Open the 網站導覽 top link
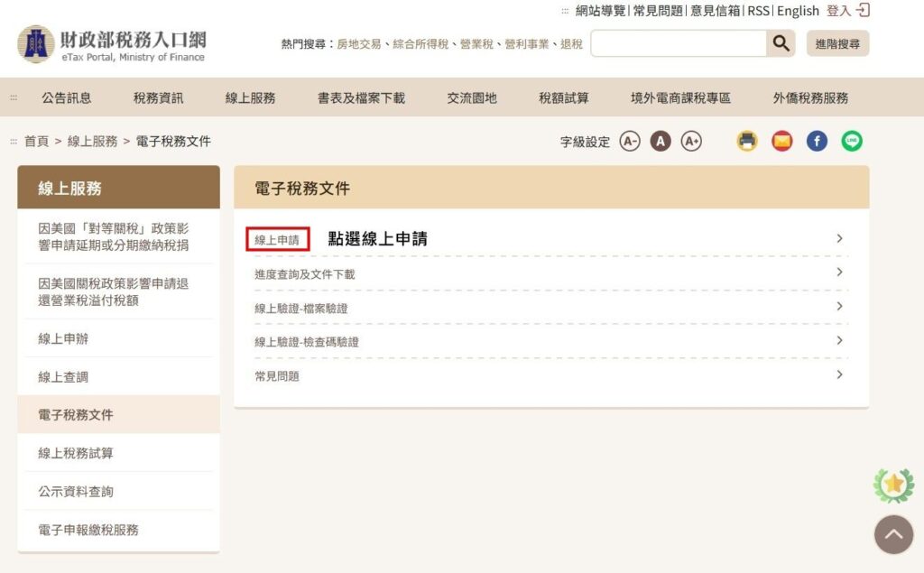Viewport: 924px width, 573px height. click(x=600, y=11)
